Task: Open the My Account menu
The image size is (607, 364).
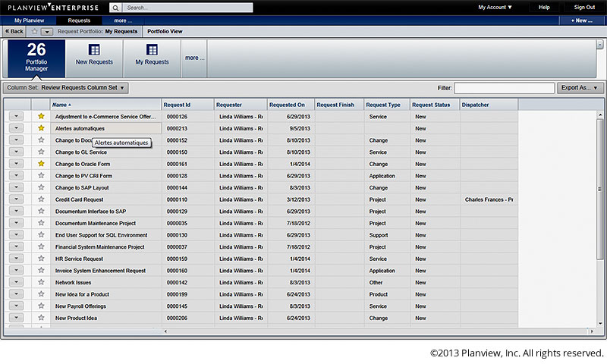Action: (495, 8)
